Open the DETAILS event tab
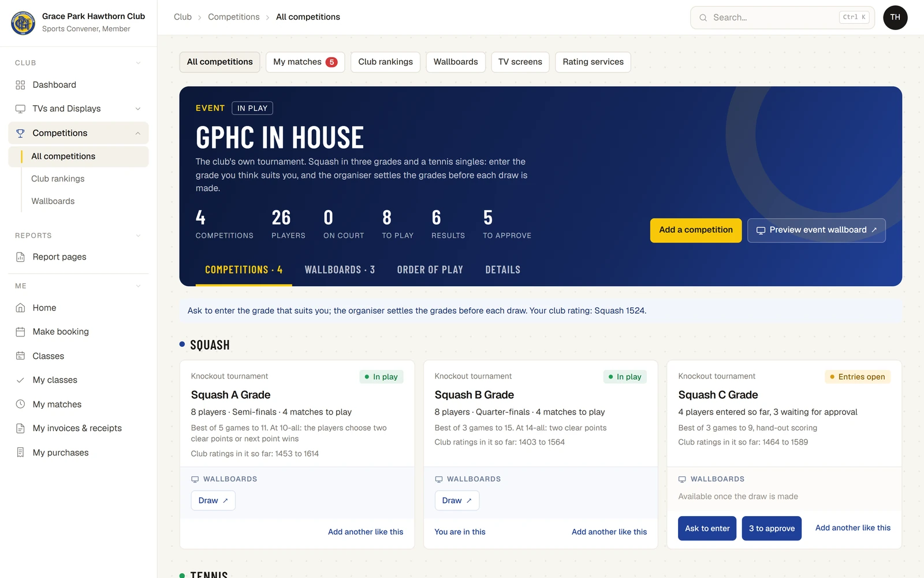 click(503, 270)
